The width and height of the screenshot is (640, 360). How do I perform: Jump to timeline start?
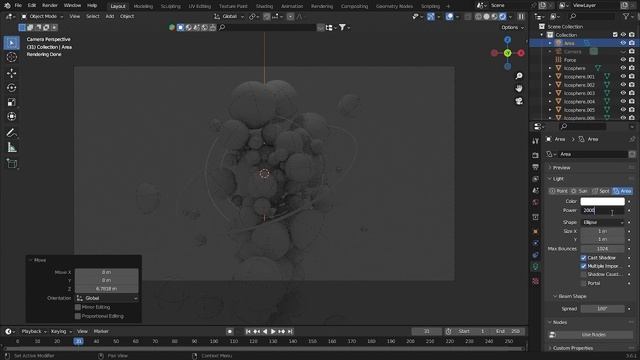[x=248, y=331]
